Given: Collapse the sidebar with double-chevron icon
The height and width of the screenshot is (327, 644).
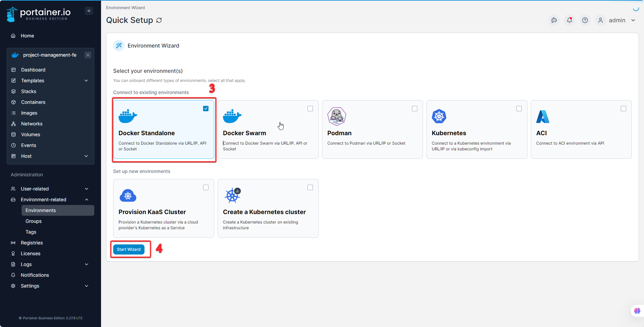Looking at the screenshot, I should [89, 11].
